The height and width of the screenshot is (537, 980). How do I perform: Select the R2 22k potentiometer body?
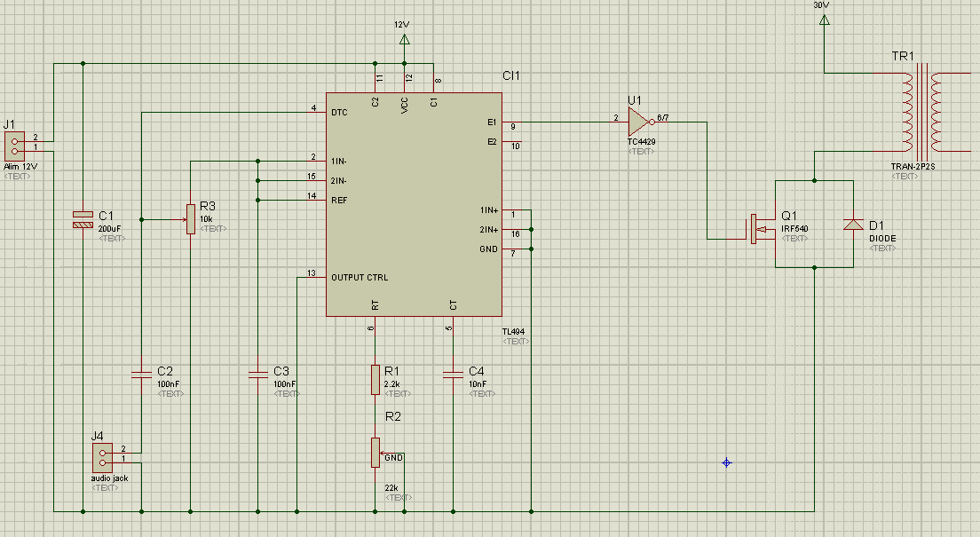click(x=375, y=453)
